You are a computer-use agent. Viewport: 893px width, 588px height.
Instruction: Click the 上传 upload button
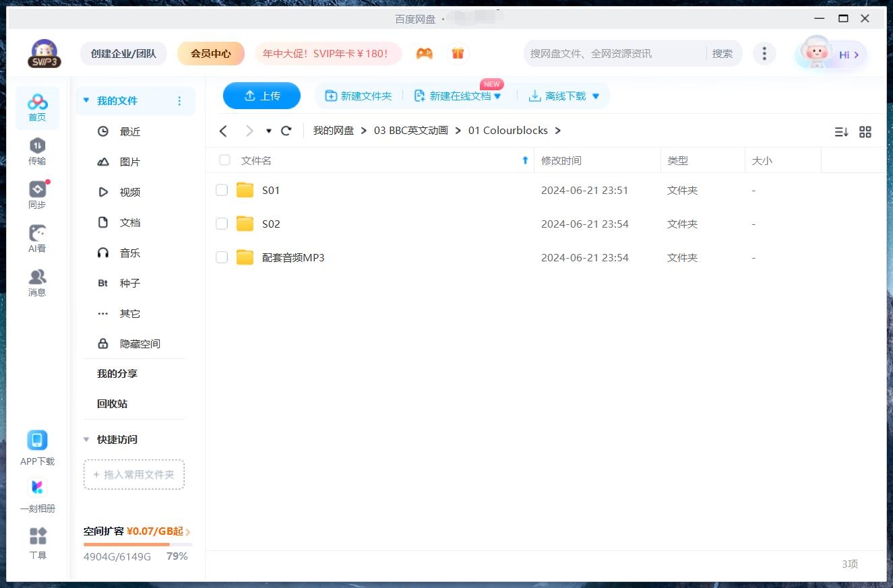click(x=261, y=96)
